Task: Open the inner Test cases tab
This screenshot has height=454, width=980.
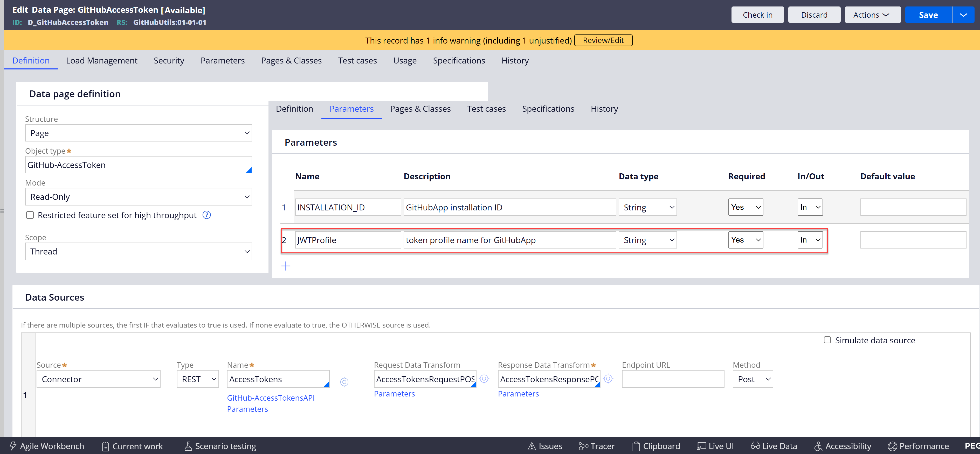Action: 486,109
